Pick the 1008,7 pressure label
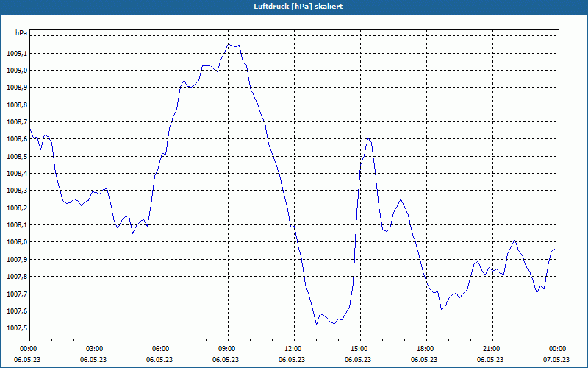This screenshot has height=368, width=588. (x=17, y=122)
